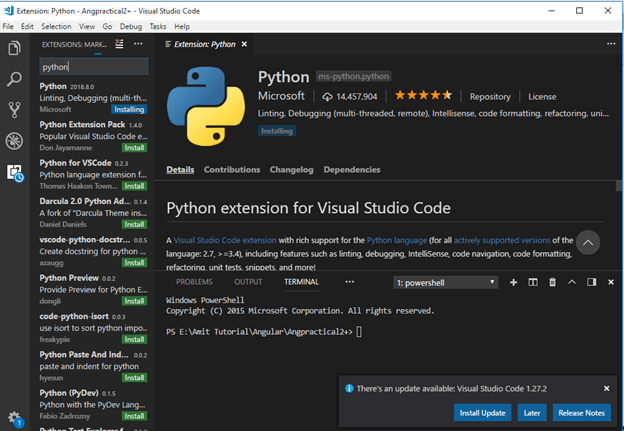Open the Debug menu in menu bar
This screenshot has height=431, width=624.
coord(131,26)
